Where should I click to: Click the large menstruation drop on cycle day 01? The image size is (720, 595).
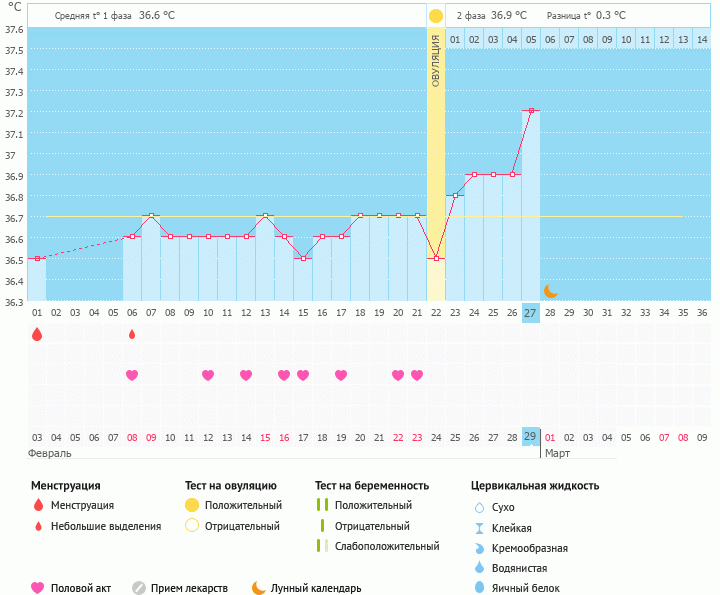(x=37, y=335)
